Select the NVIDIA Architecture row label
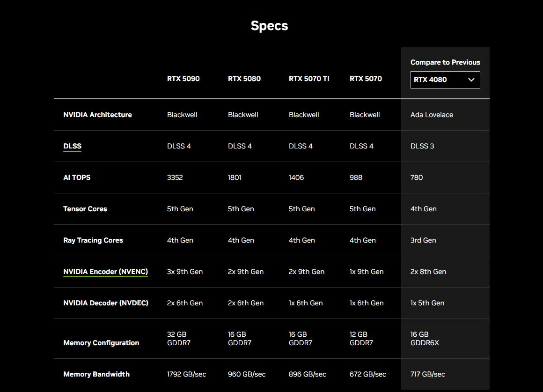 97,115
